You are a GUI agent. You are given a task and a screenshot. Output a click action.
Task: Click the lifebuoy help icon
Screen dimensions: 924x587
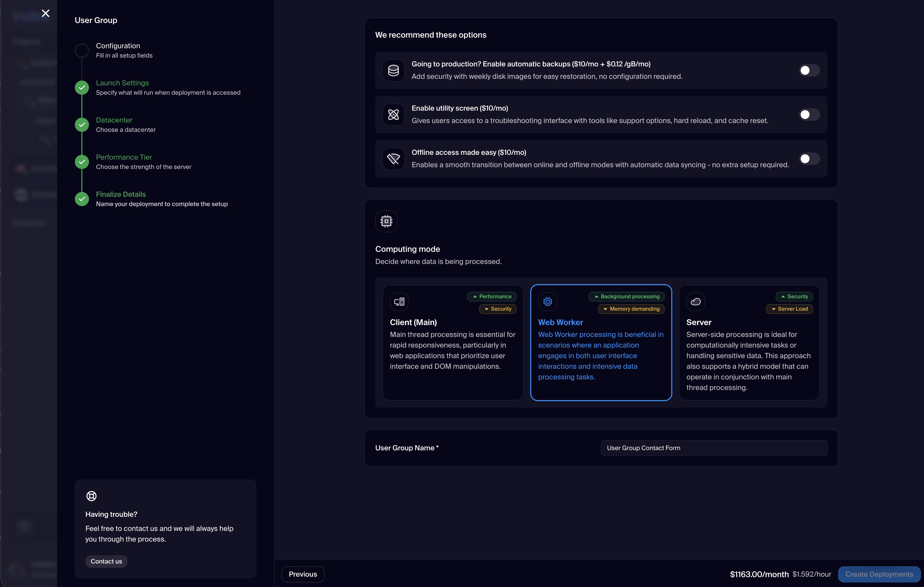tap(91, 496)
